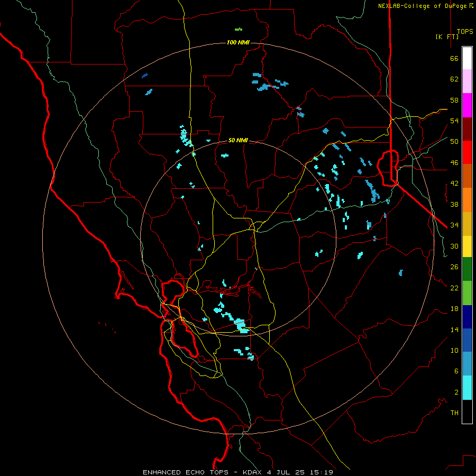The image size is (476, 476).
Task: Click the '38' legend value
Action: pyautogui.click(x=454, y=204)
